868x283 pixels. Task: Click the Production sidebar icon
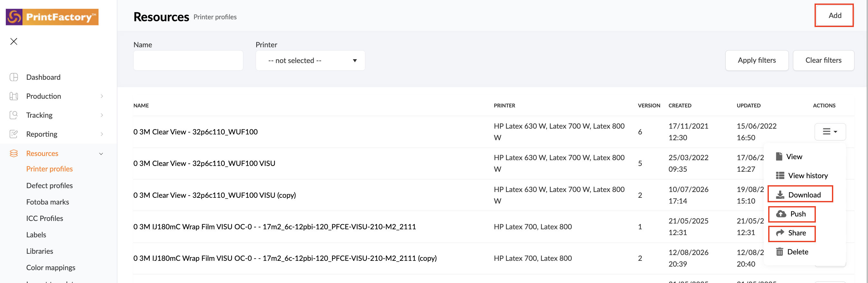tap(14, 96)
